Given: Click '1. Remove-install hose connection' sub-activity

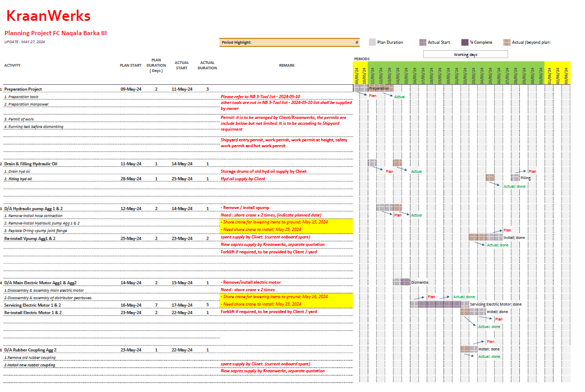Looking at the screenshot, I should coord(33,216).
